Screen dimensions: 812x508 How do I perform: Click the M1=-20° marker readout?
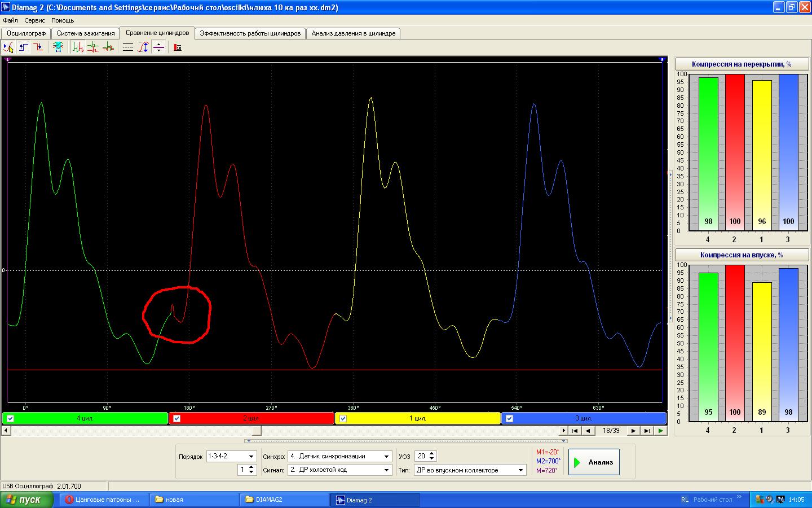coord(547,452)
